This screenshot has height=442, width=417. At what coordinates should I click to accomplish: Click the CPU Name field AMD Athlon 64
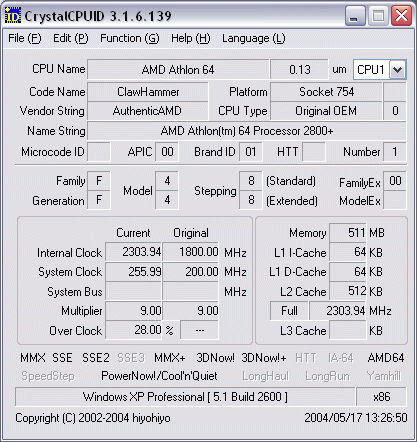pyautogui.click(x=178, y=70)
